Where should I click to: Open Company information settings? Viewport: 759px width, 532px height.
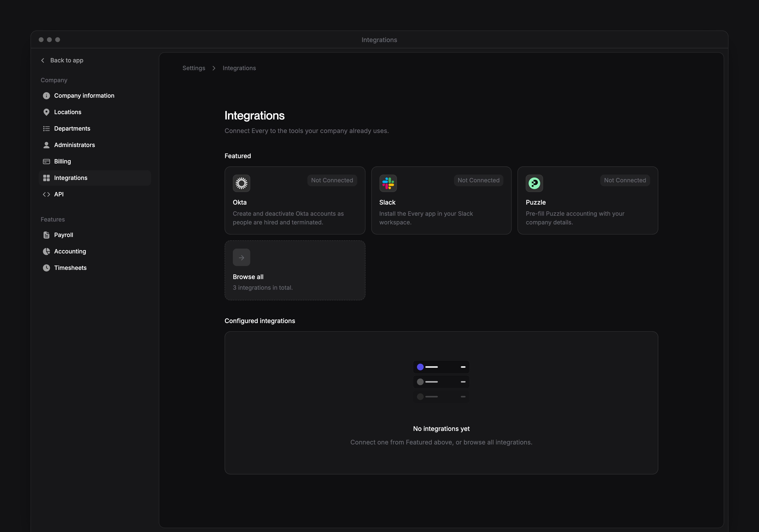tap(95, 96)
